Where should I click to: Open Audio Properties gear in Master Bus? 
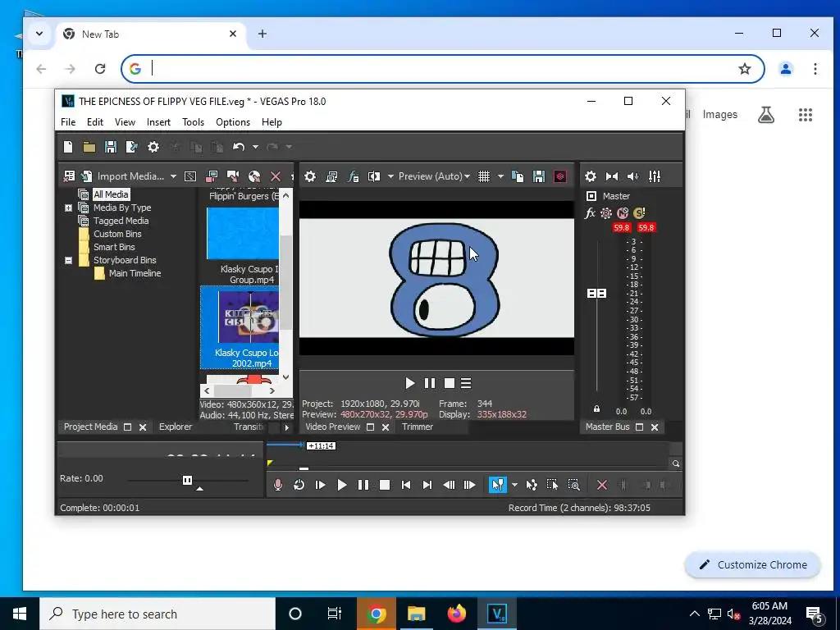click(x=591, y=176)
